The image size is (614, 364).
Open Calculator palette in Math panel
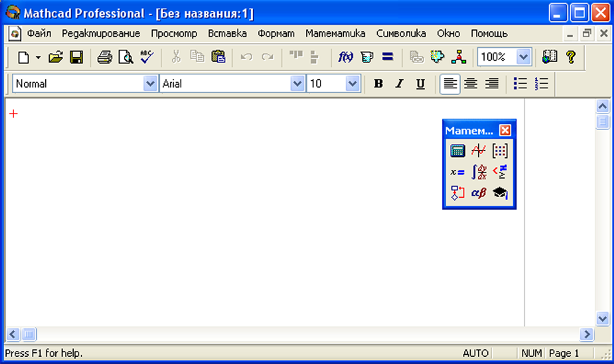coord(457,150)
